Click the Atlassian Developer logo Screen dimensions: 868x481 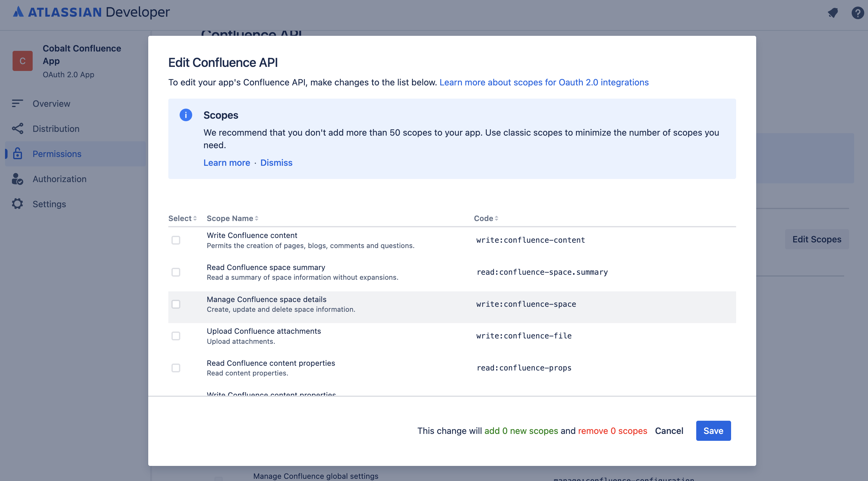91,12
